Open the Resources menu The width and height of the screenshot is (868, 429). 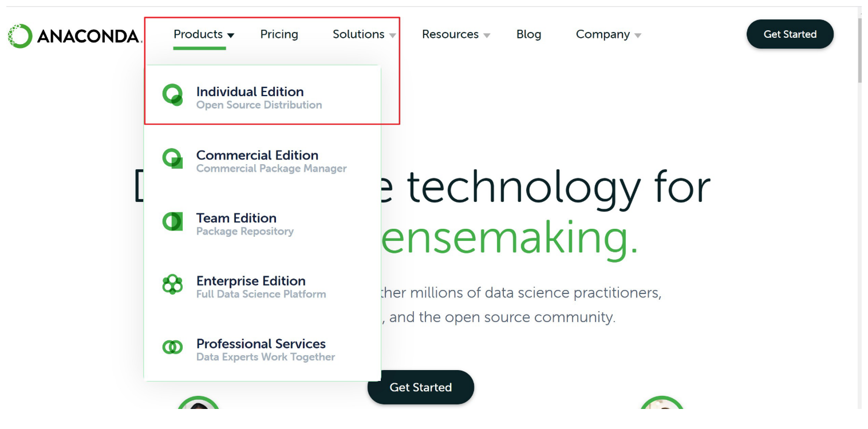[x=450, y=34]
